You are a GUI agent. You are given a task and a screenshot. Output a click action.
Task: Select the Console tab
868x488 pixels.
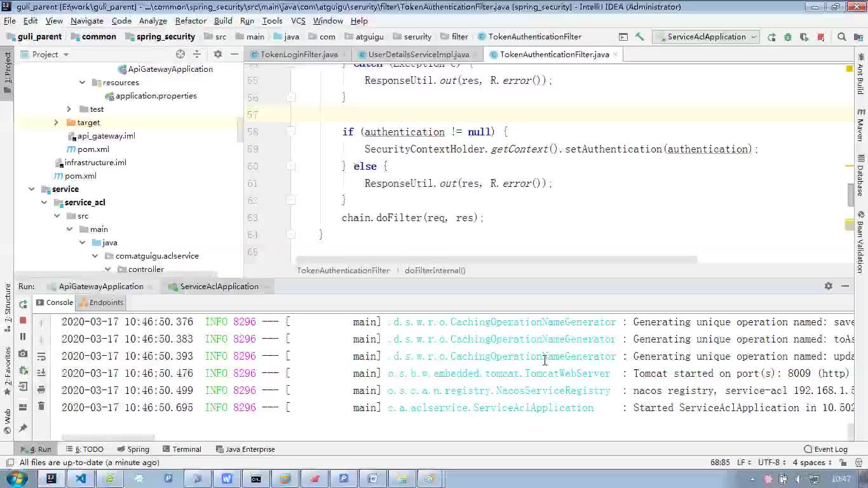[x=55, y=303]
